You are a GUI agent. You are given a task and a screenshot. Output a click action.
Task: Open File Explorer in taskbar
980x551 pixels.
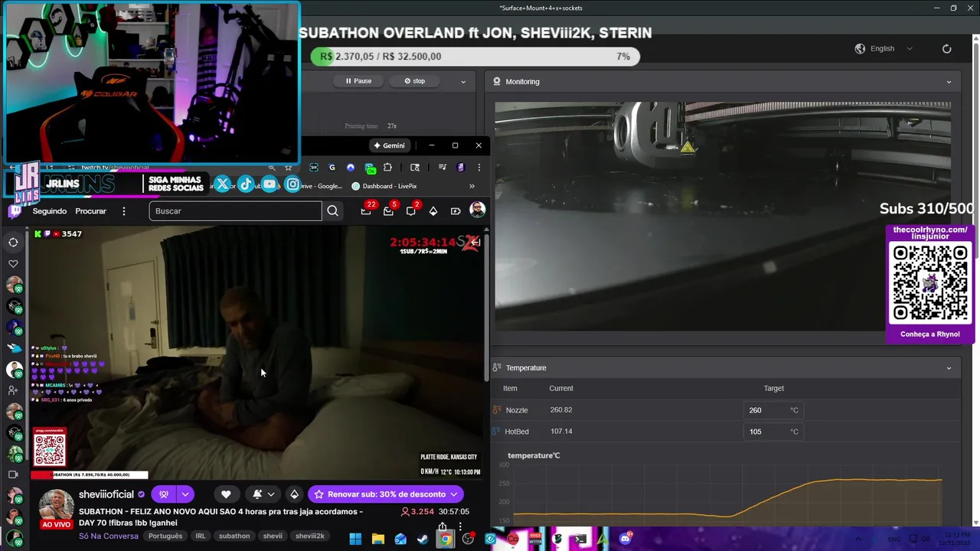pyautogui.click(x=378, y=539)
